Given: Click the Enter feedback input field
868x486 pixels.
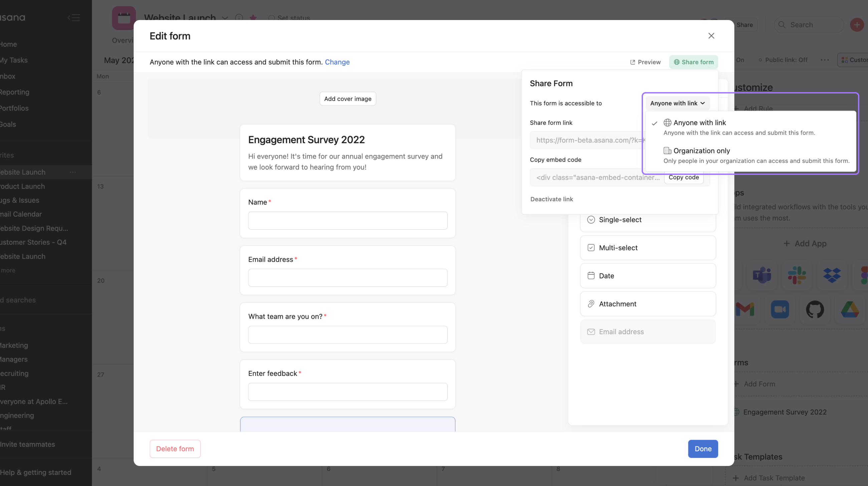Looking at the screenshot, I should 348,392.
